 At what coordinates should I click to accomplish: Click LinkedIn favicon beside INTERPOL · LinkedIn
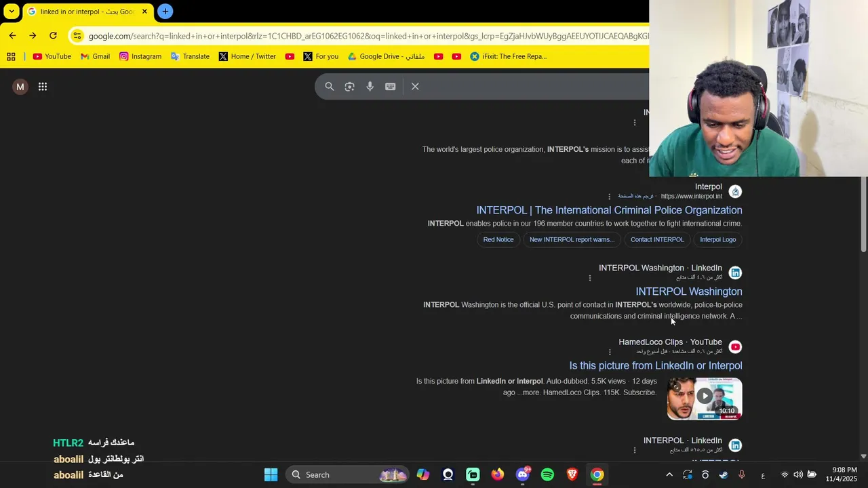pyautogui.click(x=735, y=445)
